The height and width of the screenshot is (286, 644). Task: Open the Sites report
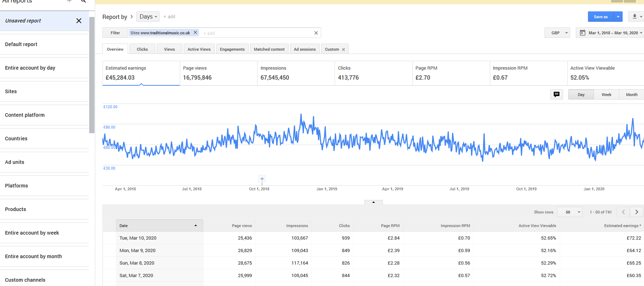coord(44,91)
